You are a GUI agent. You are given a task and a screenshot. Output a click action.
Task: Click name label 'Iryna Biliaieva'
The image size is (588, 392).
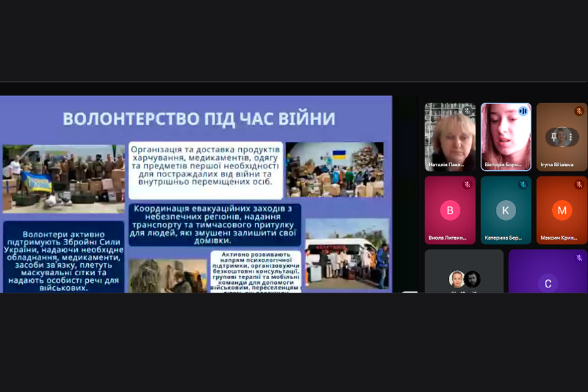(x=557, y=165)
